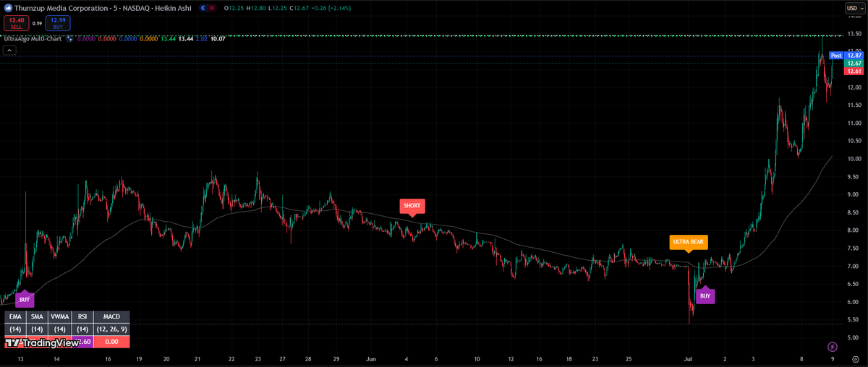The height and width of the screenshot is (367, 868).
Task: Click the Thumzup symbol logo icon
Action: pyautogui.click(x=8, y=7)
